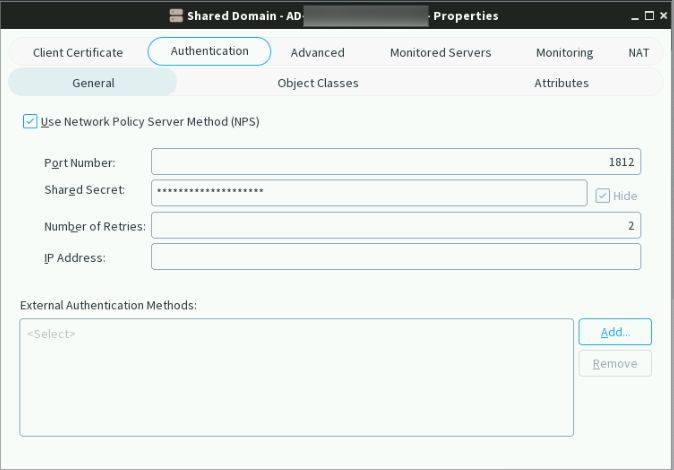Click the IP Address input field
The image size is (674, 470).
click(396, 257)
